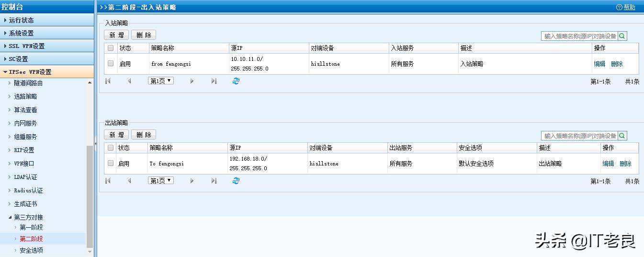Open 内网服务 in the sidebar
The image size is (644, 257).
(x=25, y=123)
